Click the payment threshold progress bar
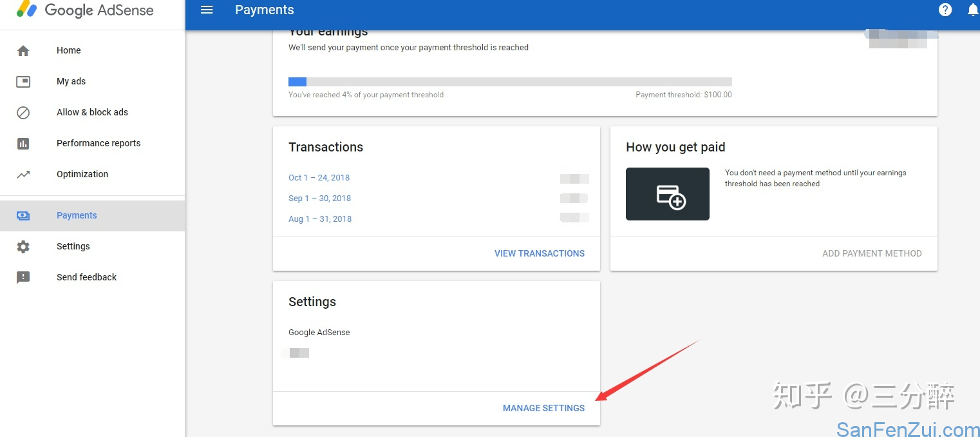980x437 pixels. point(510,82)
